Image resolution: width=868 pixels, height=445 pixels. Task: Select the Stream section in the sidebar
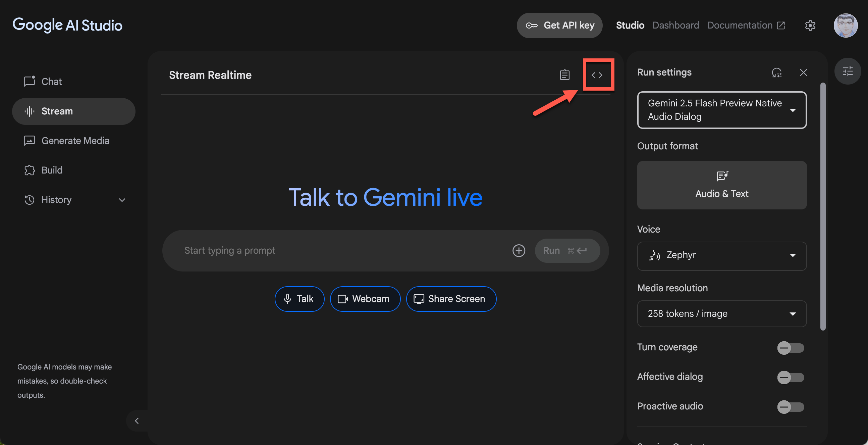tap(57, 111)
